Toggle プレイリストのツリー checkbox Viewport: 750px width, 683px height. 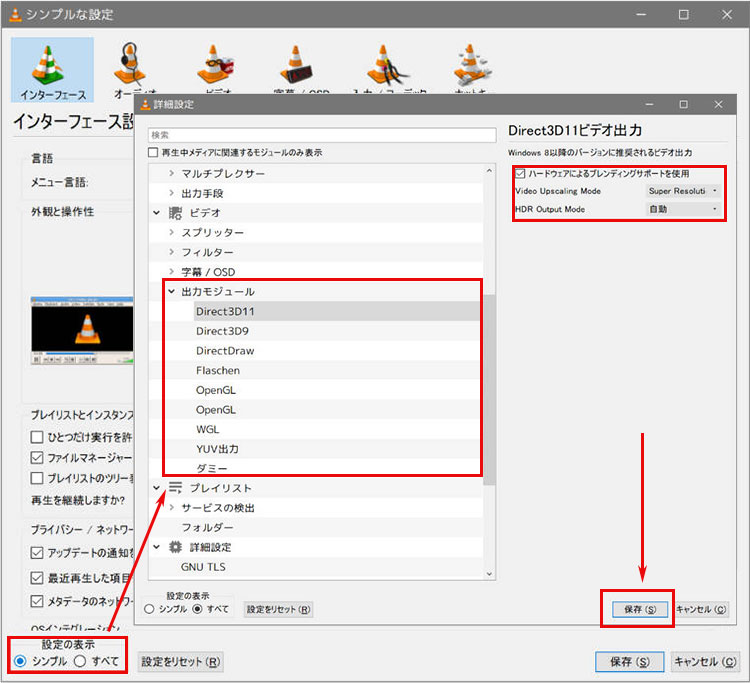click(37, 478)
